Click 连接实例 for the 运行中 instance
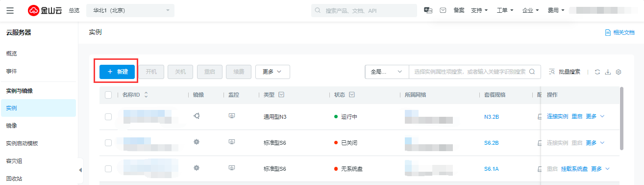Screen dimensions: 644x185 [x=557, y=116]
